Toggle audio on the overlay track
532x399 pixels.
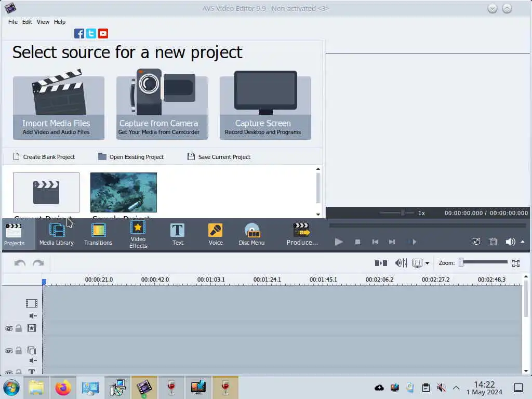(33, 361)
